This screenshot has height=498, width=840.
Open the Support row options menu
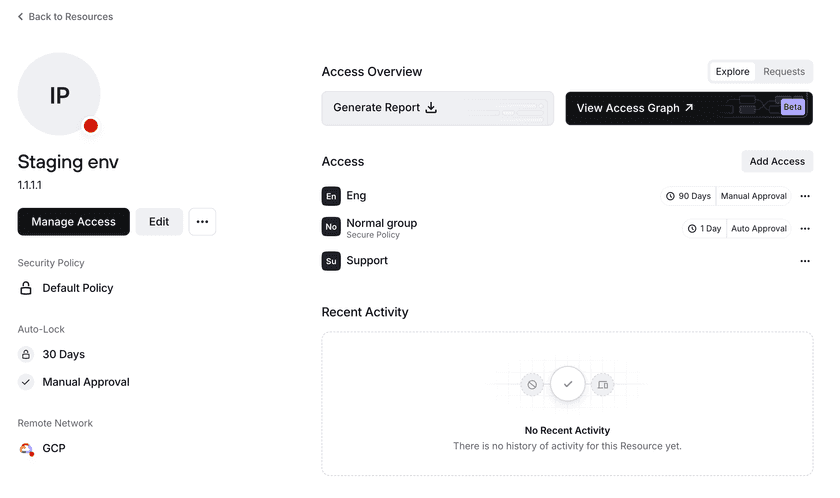805,261
